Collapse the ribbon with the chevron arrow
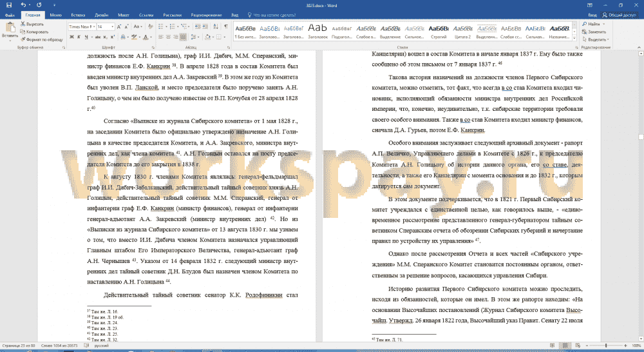This screenshot has width=644, height=352. 639,48
